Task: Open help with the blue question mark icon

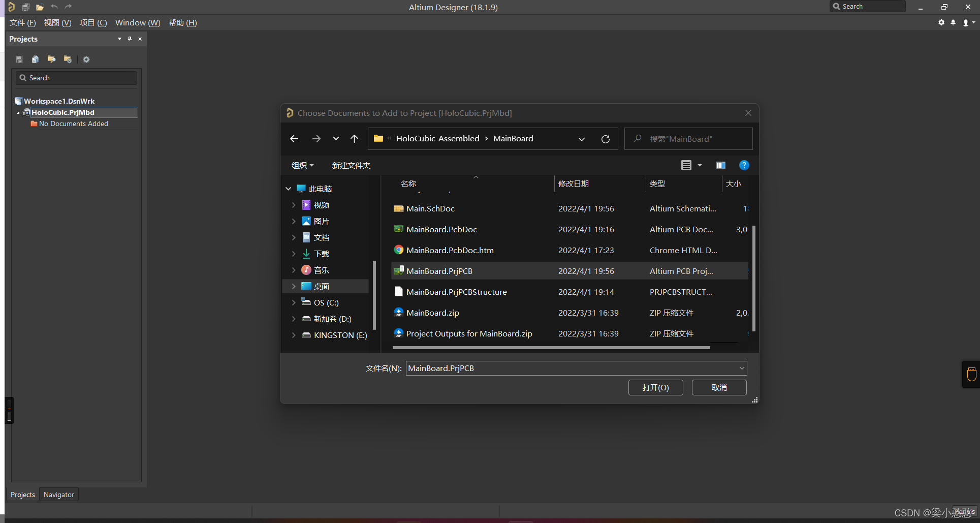Action: [x=744, y=165]
